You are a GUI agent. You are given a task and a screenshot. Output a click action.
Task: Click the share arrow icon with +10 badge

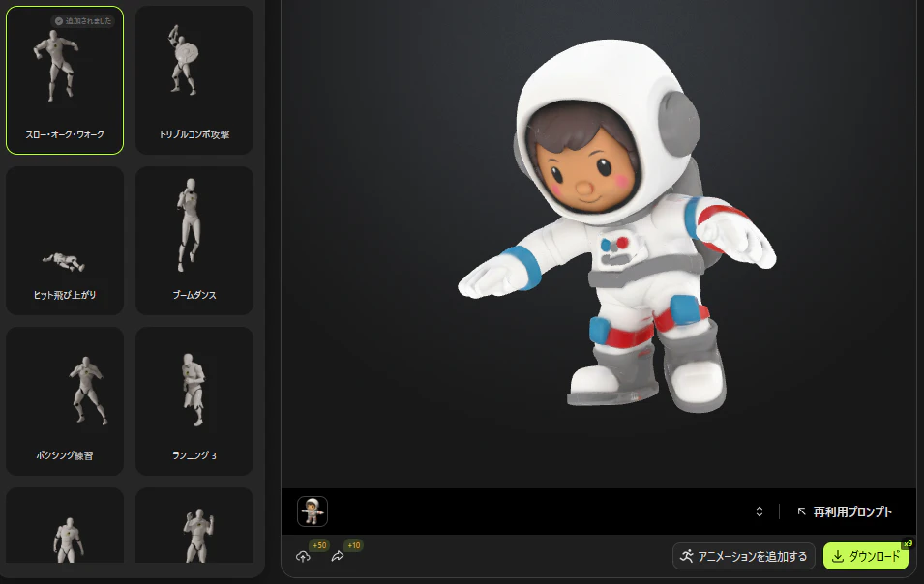(x=338, y=556)
